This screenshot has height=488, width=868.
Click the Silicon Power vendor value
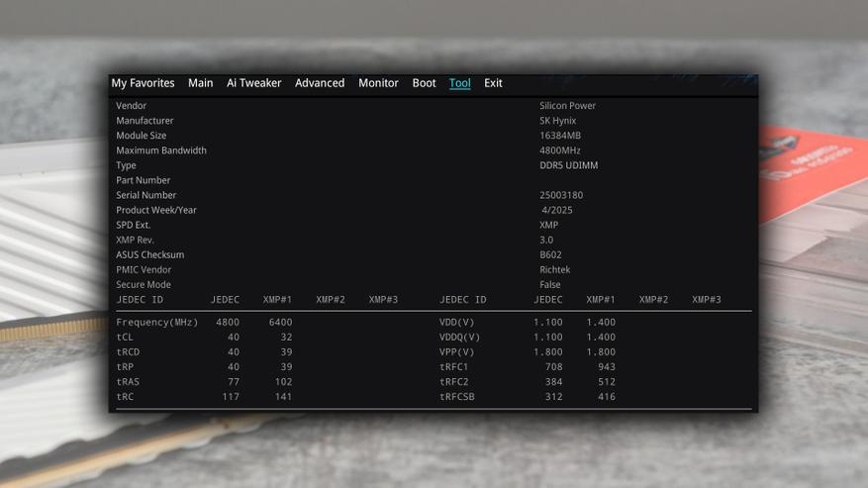click(x=567, y=106)
